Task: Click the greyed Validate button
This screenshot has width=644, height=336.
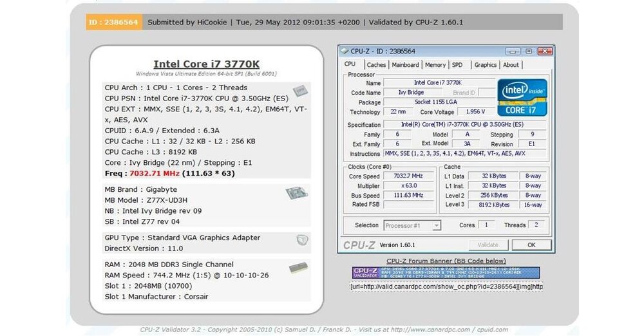Action: tap(488, 245)
